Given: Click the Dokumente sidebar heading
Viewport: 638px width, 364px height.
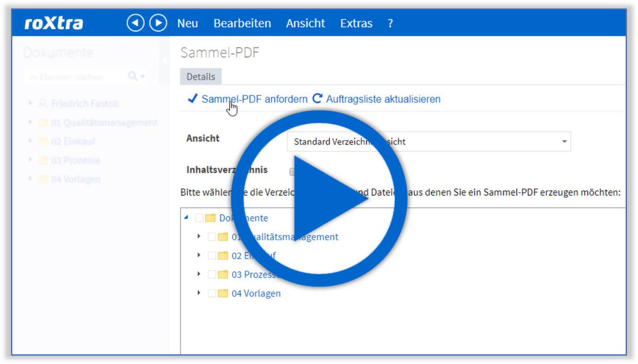Looking at the screenshot, I should [58, 53].
